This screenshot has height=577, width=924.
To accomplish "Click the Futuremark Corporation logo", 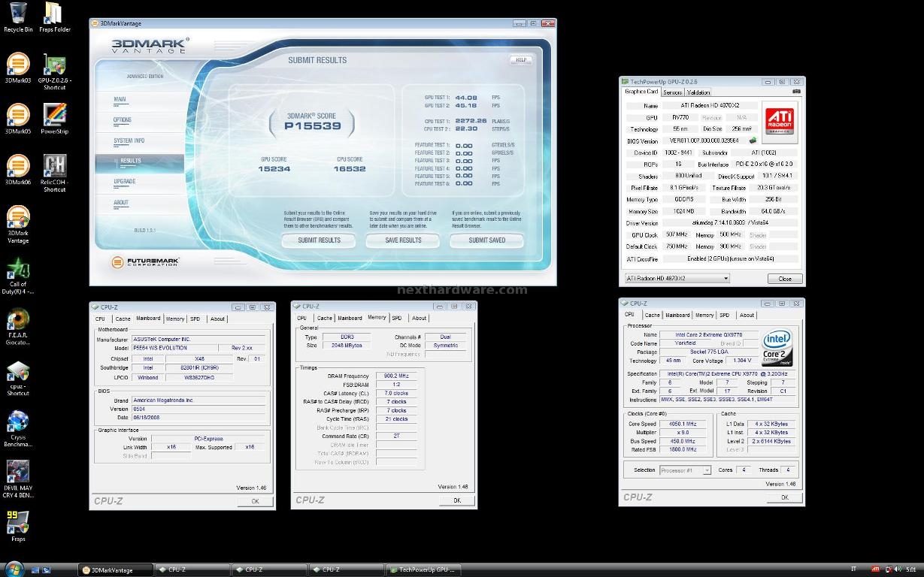I will tap(146, 262).
